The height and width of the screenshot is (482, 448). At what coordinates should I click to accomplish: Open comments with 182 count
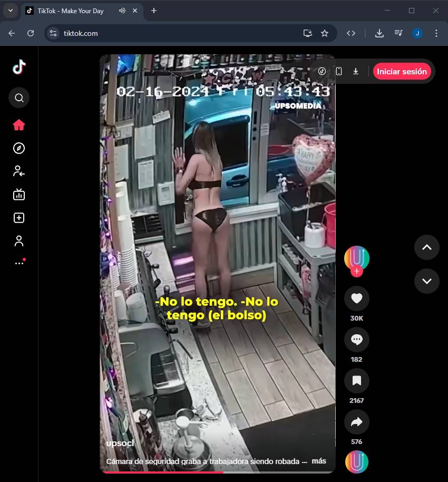[357, 340]
